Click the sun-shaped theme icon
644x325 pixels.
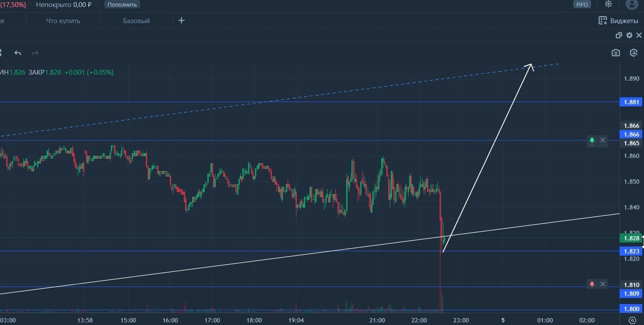tap(608, 4)
